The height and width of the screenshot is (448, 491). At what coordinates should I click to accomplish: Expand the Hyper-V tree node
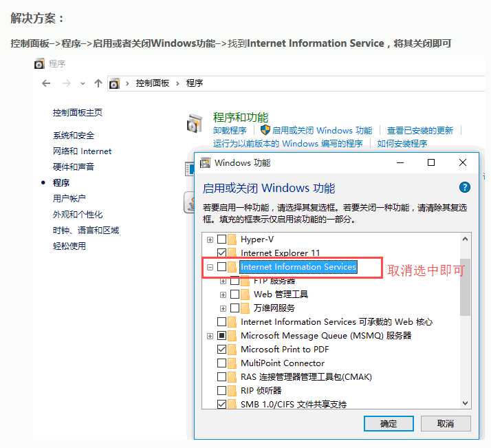pos(210,239)
